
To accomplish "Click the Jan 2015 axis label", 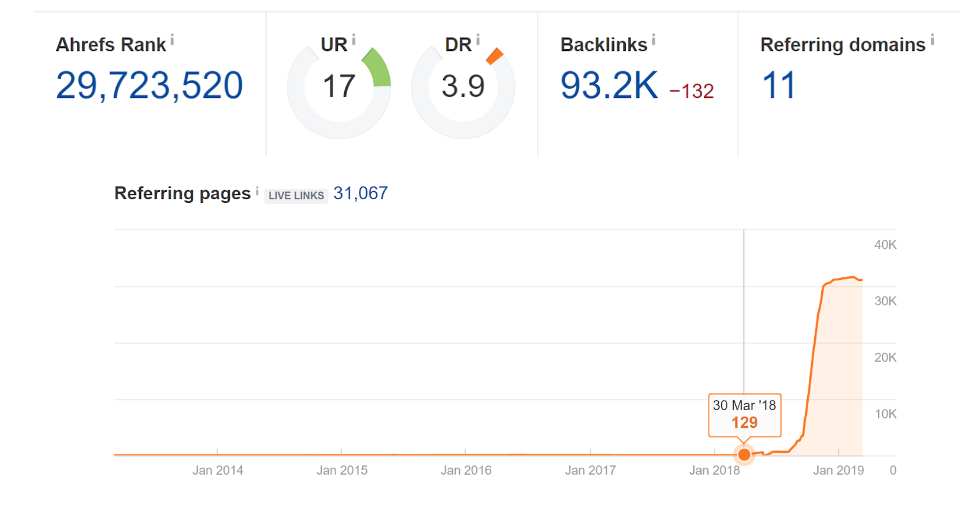I will pos(342,471).
